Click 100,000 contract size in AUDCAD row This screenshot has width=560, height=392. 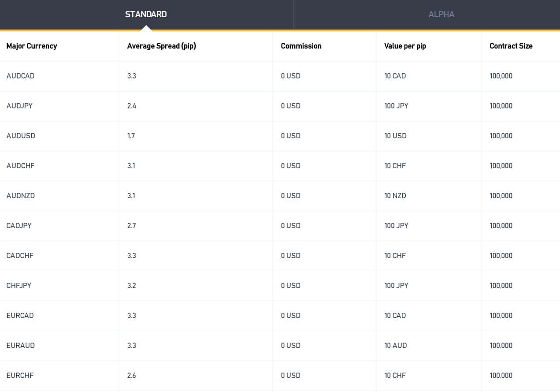[501, 76]
